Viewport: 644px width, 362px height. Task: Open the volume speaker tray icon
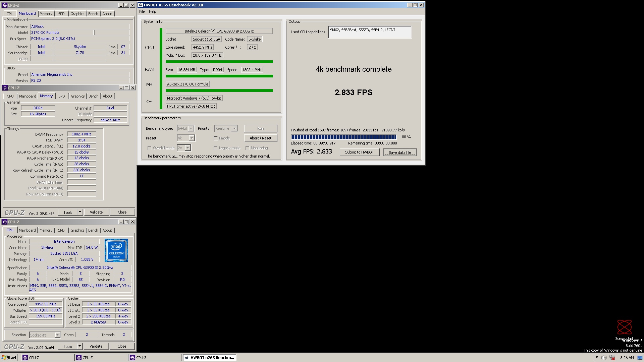coord(604,358)
